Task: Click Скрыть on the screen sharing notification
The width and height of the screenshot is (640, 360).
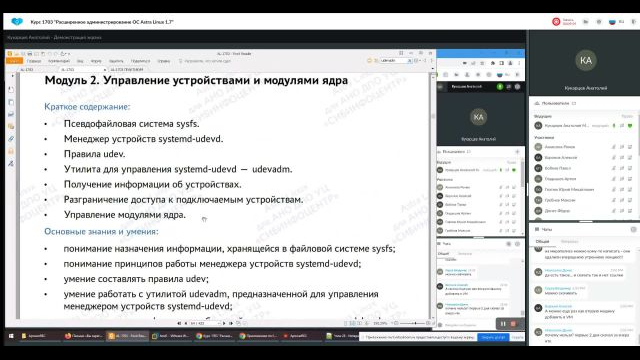Action: coord(518,337)
